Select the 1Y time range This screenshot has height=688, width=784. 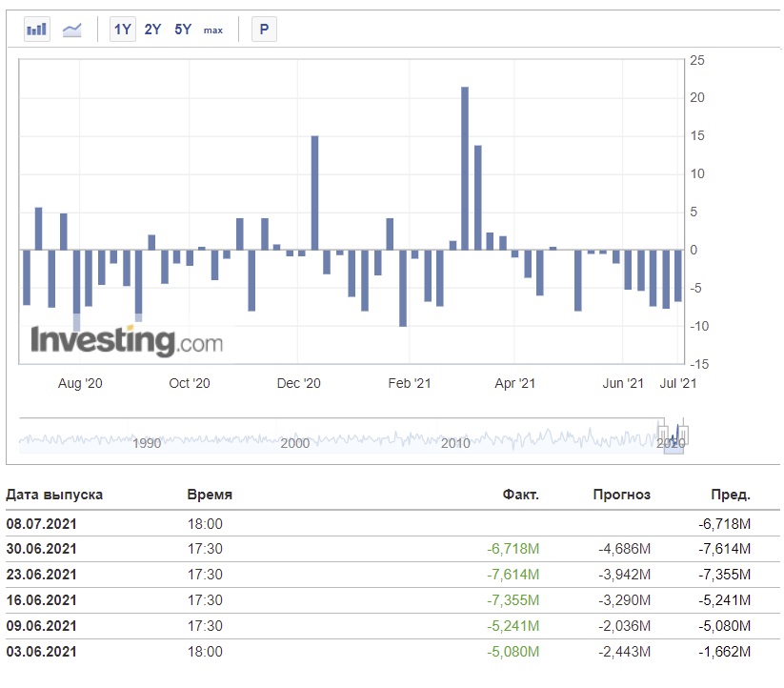pyautogui.click(x=123, y=30)
